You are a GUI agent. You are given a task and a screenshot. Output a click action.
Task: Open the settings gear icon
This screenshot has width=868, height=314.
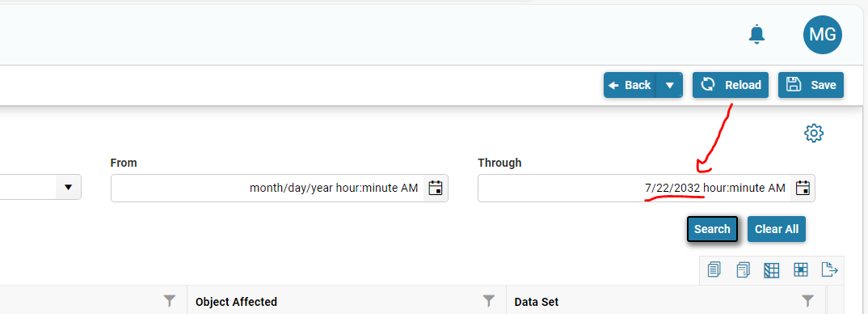pyautogui.click(x=814, y=134)
